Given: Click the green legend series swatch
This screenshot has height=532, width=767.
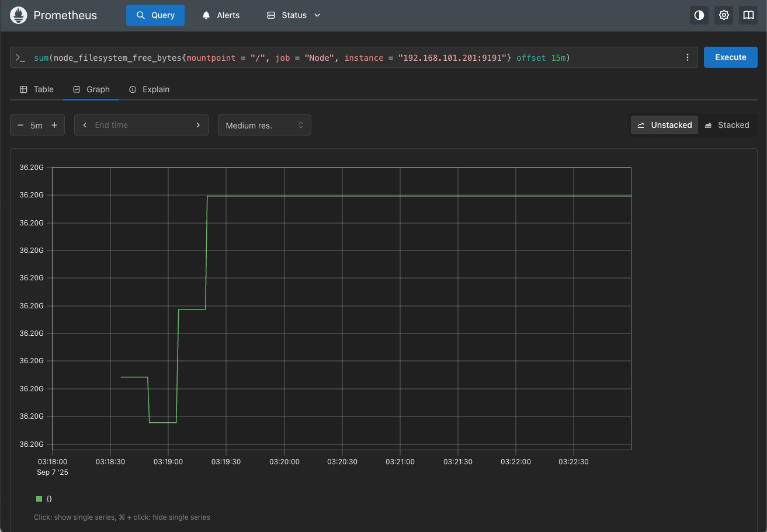Looking at the screenshot, I should [x=39, y=499].
